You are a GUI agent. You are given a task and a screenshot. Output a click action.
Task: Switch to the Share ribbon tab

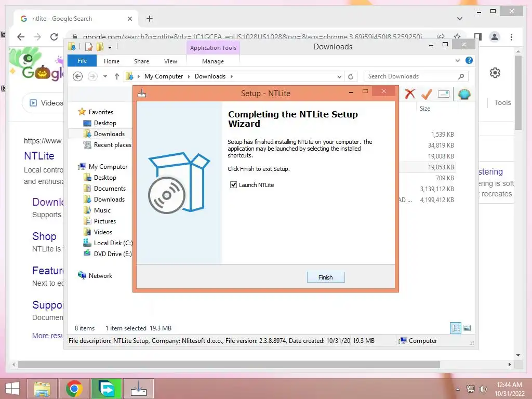click(x=141, y=61)
